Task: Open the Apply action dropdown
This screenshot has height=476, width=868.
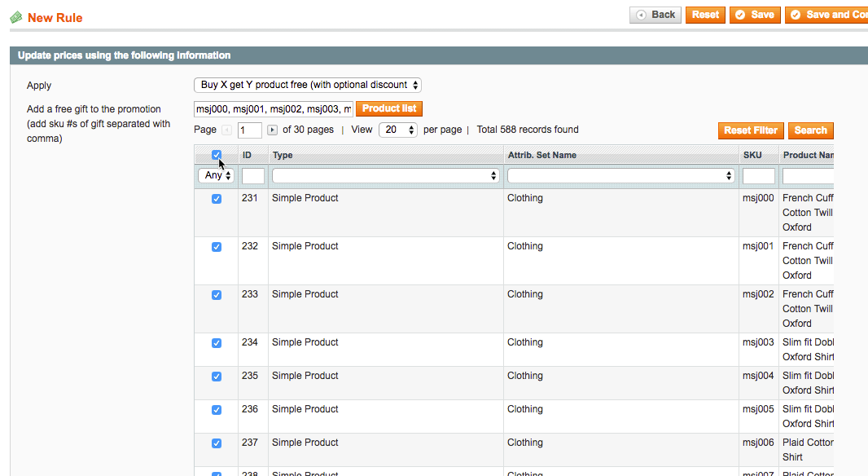Action: pos(307,85)
